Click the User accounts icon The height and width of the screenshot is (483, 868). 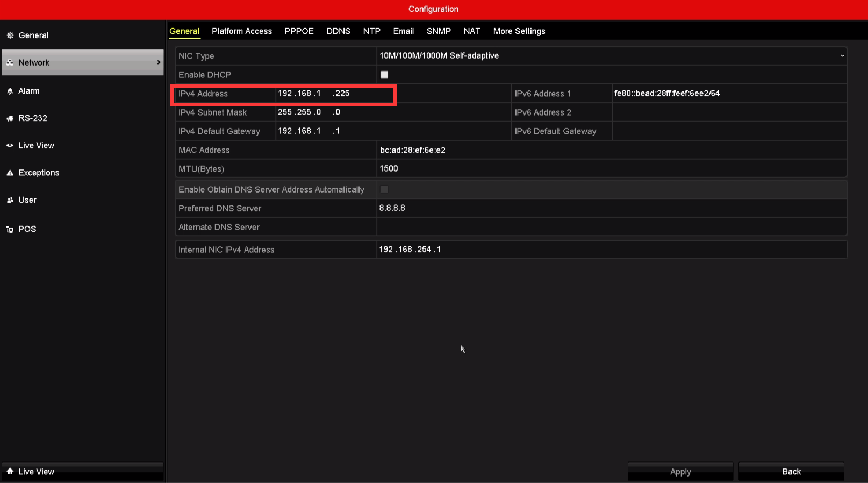point(10,200)
